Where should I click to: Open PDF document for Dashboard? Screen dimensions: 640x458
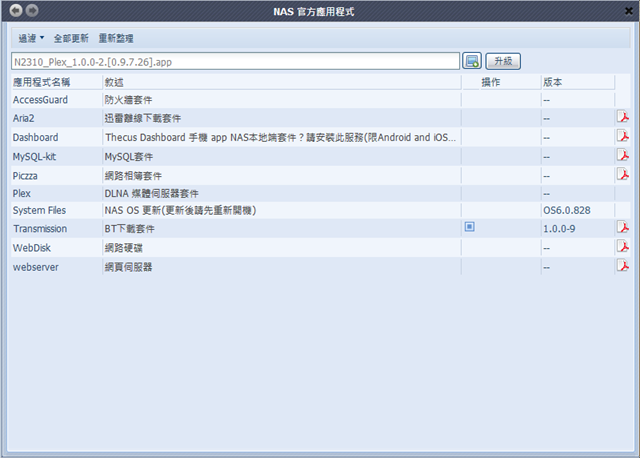[622, 136]
